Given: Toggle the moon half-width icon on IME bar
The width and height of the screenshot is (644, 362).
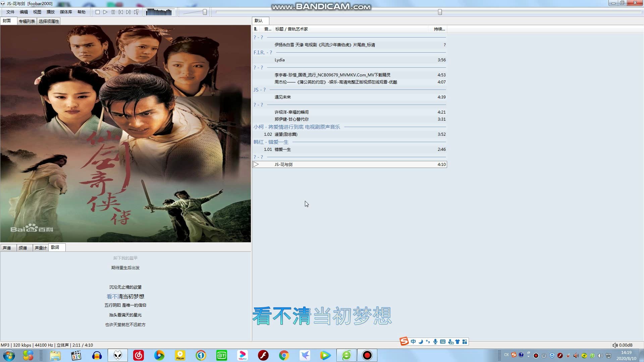Looking at the screenshot, I should coord(421,342).
